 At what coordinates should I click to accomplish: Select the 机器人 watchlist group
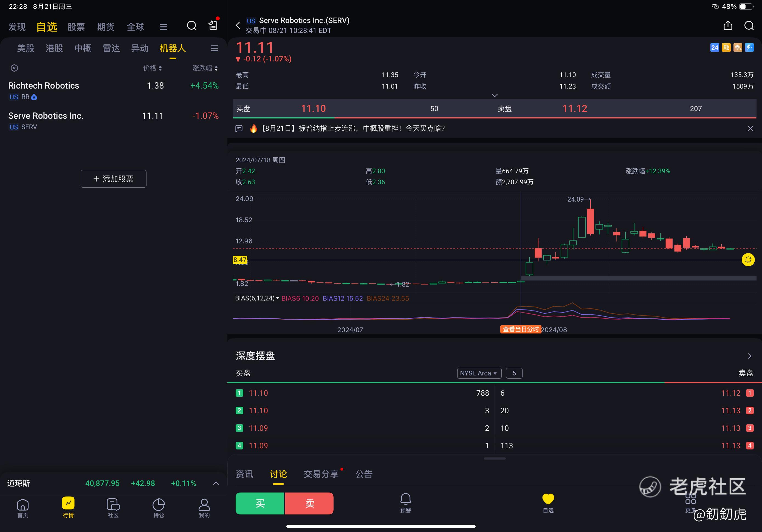(173, 49)
